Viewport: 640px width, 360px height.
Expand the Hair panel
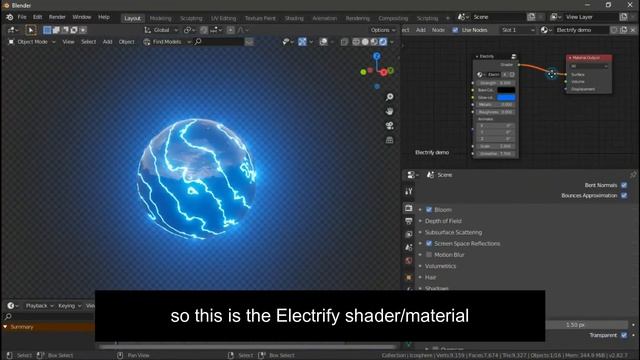pos(430,278)
